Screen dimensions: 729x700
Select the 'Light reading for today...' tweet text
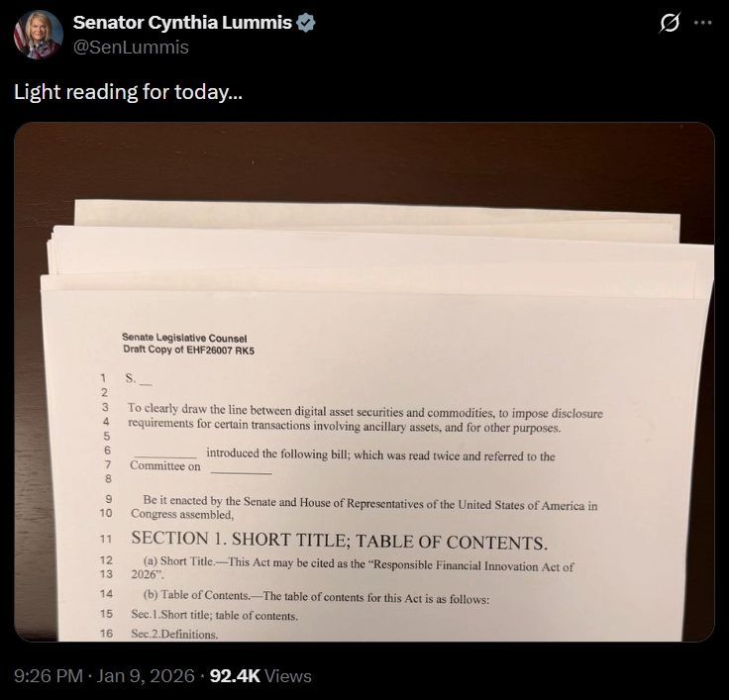point(129,92)
